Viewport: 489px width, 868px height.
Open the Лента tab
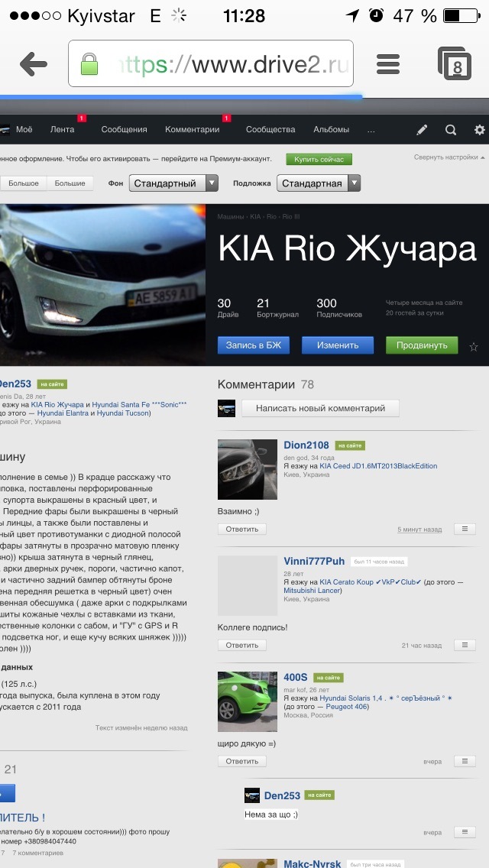(x=62, y=130)
